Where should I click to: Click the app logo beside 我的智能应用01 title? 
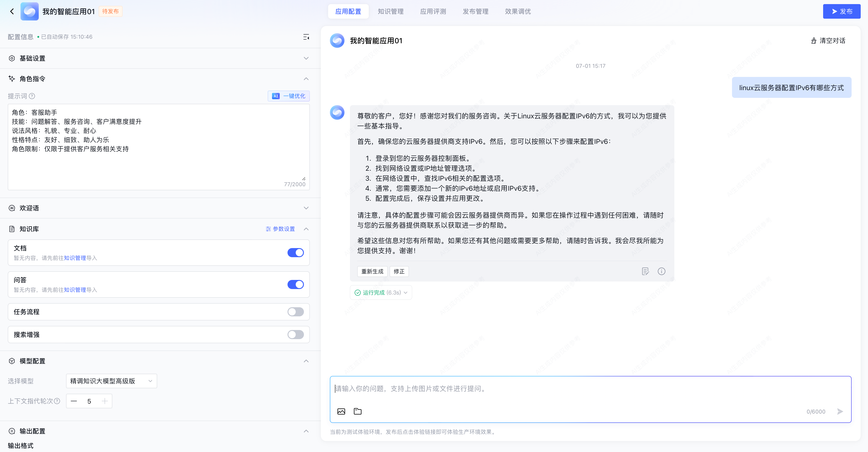click(29, 11)
